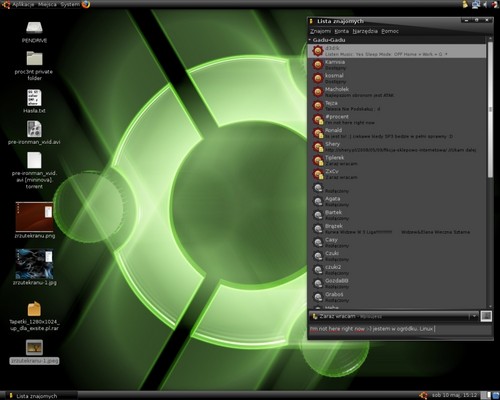
Task: Select the Graboś offline status icon
Action: pyautogui.click(x=318, y=297)
